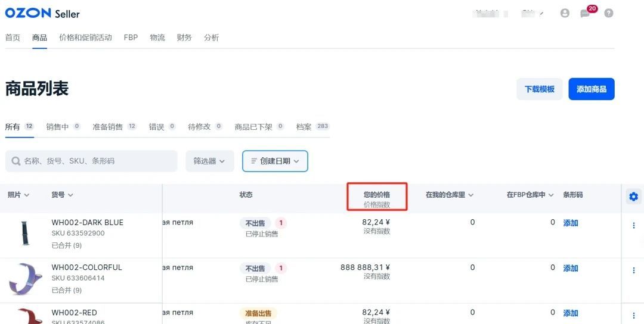Screen dimensions: 644x324
Task: Click the 添加商品 button
Action: tap(592, 89)
